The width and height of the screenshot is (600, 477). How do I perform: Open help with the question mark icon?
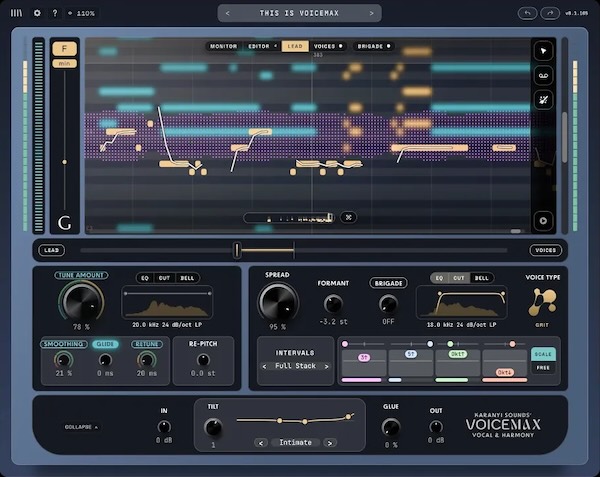[55, 13]
